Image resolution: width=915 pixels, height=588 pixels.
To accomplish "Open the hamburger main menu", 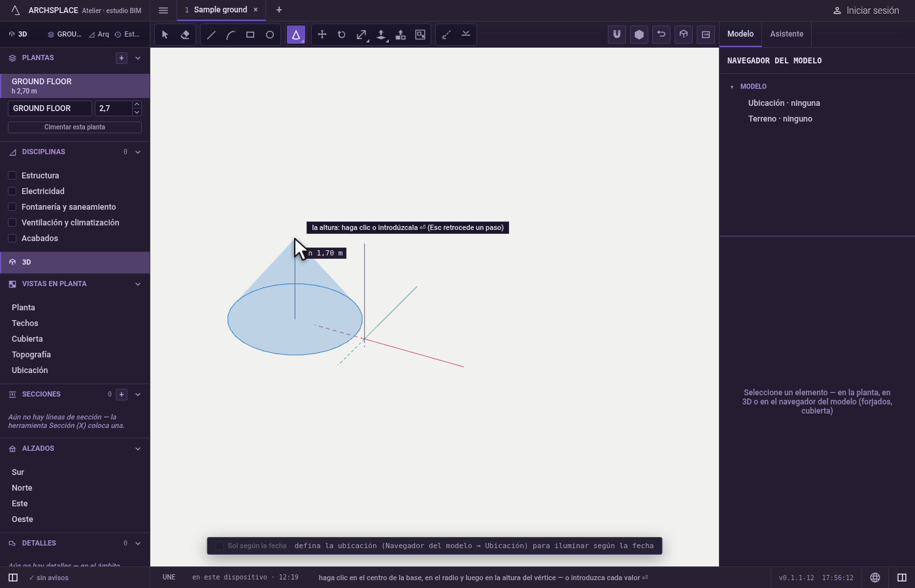I will [163, 10].
